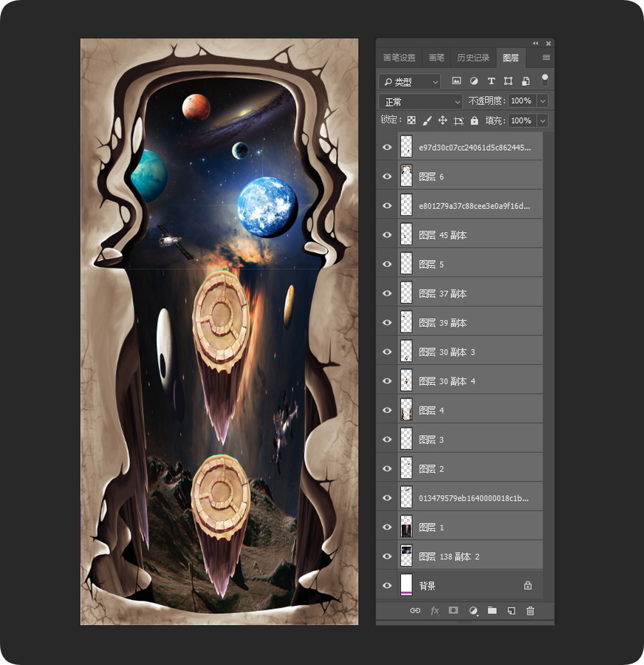Click layer name 图层 37 副本
Viewport: 644px width, 665px height.
coord(442,293)
